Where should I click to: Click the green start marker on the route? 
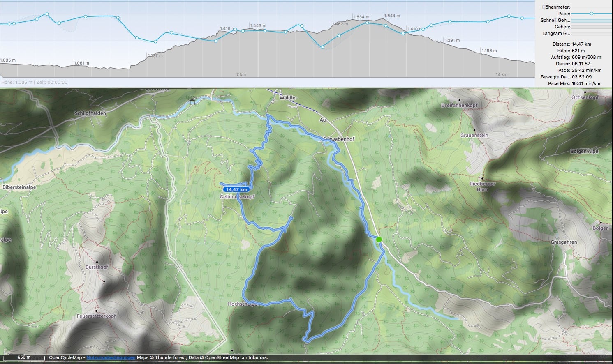tap(379, 239)
